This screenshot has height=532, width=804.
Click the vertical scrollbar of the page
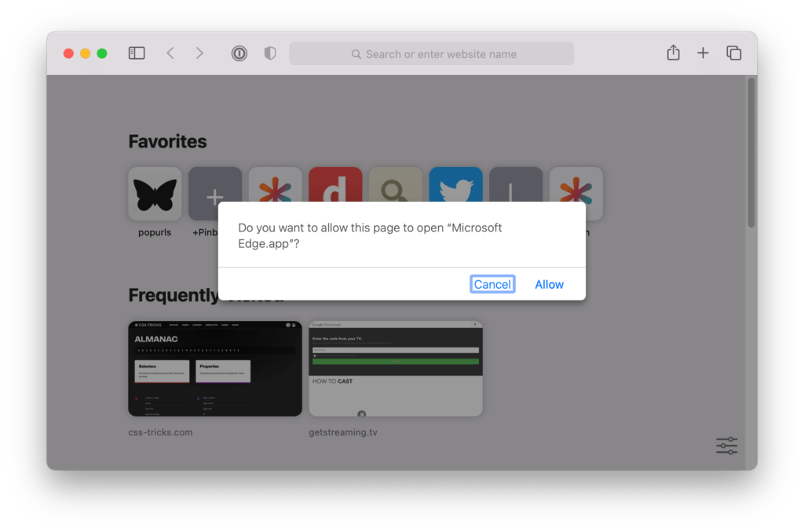(x=751, y=153)
